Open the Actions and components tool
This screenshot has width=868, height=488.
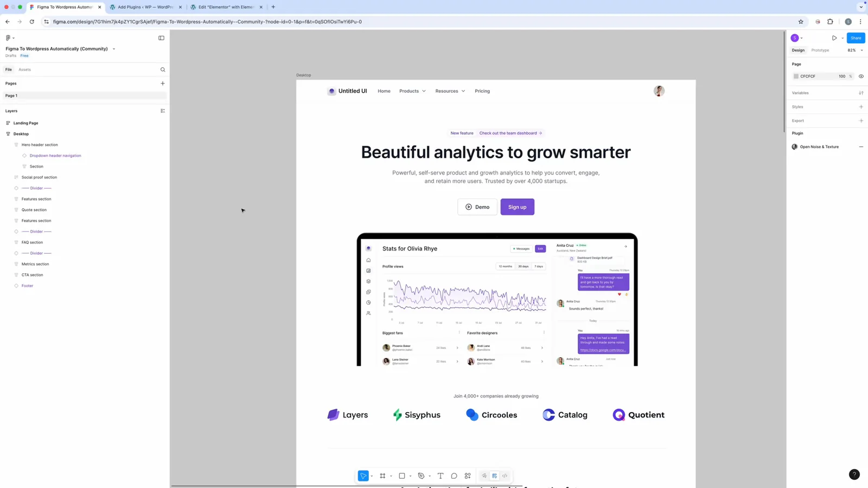468,476
